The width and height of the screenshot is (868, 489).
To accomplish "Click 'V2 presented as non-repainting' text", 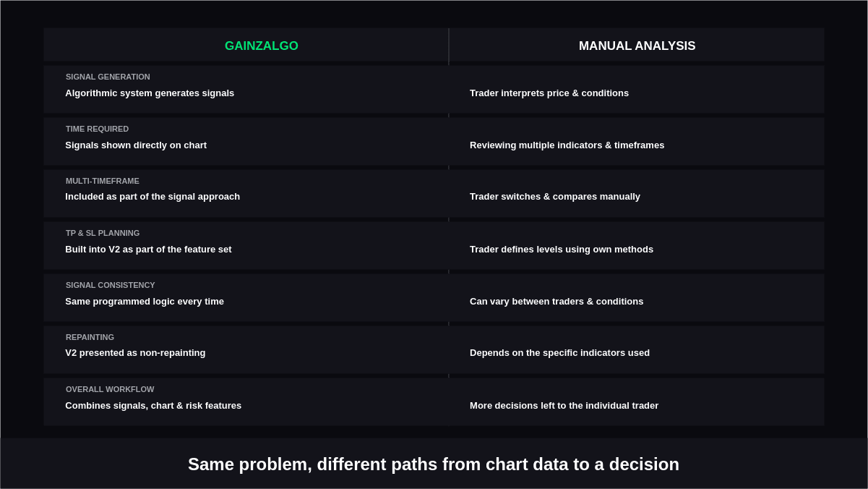I will pyautogui.click(x=135, y=353).
